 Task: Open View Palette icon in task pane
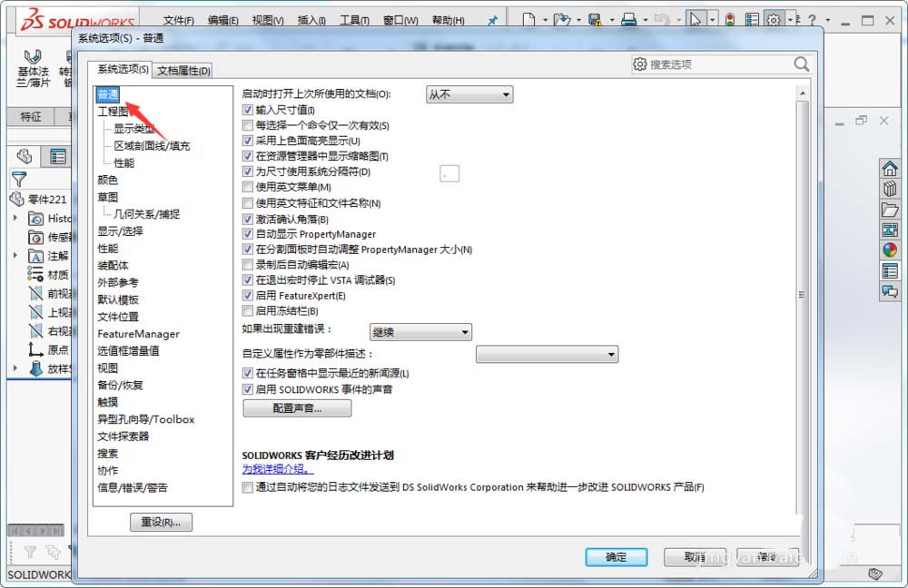(890, 230)
